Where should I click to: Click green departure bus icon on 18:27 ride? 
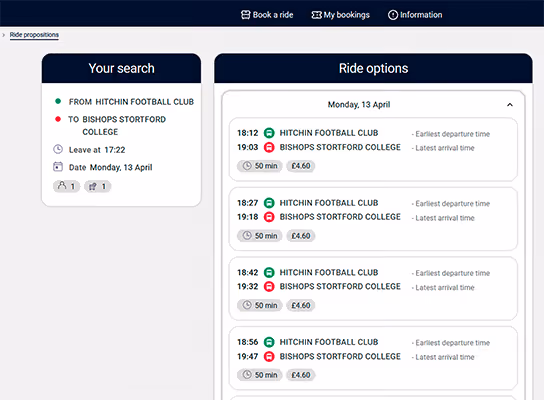click(x=269, y=203)
